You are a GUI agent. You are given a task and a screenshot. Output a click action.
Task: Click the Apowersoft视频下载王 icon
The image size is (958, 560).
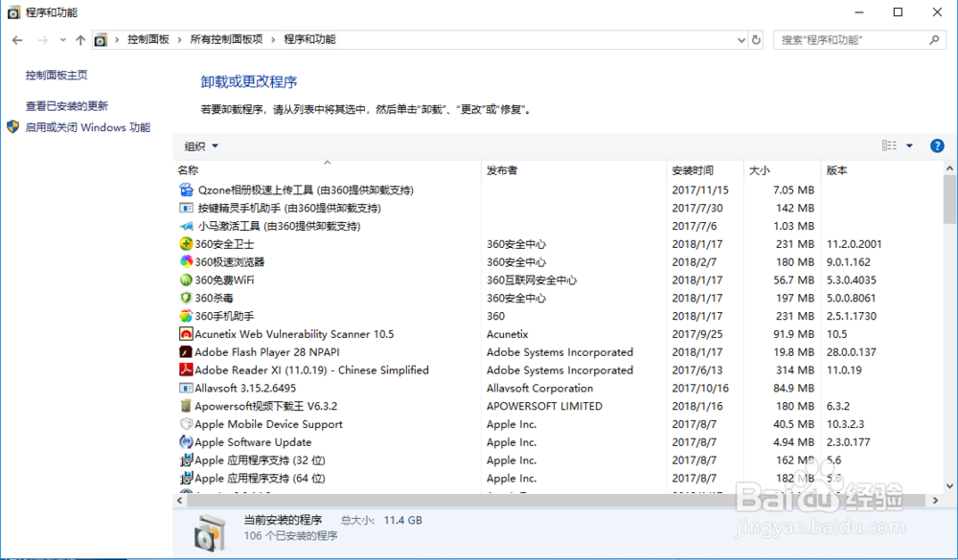pyautogui.click(x=186, y=406)
